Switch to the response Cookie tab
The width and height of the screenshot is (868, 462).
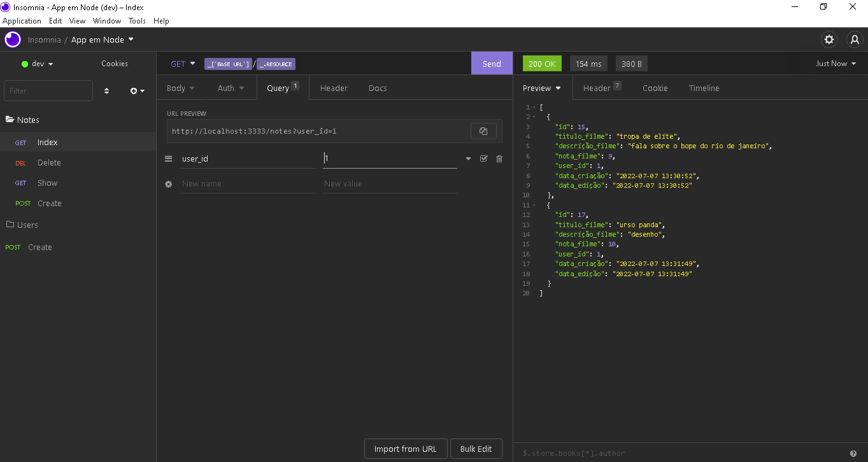click(x=655, y=88)
